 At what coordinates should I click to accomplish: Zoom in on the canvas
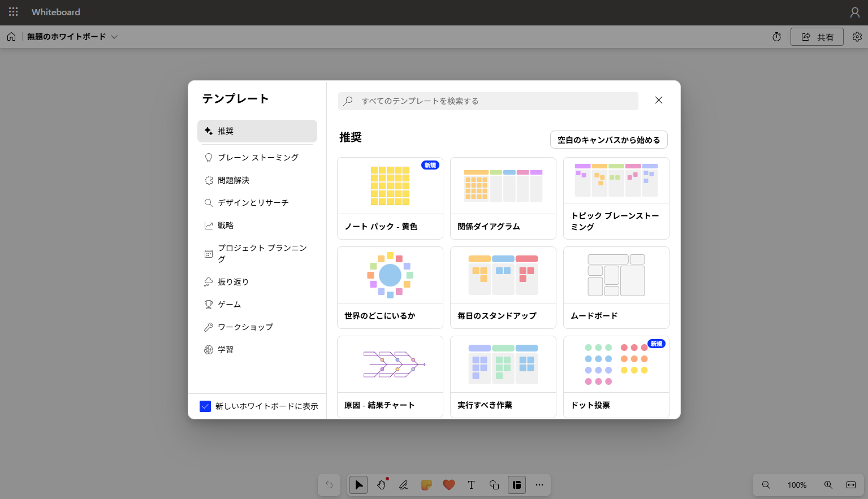(828, 484)
